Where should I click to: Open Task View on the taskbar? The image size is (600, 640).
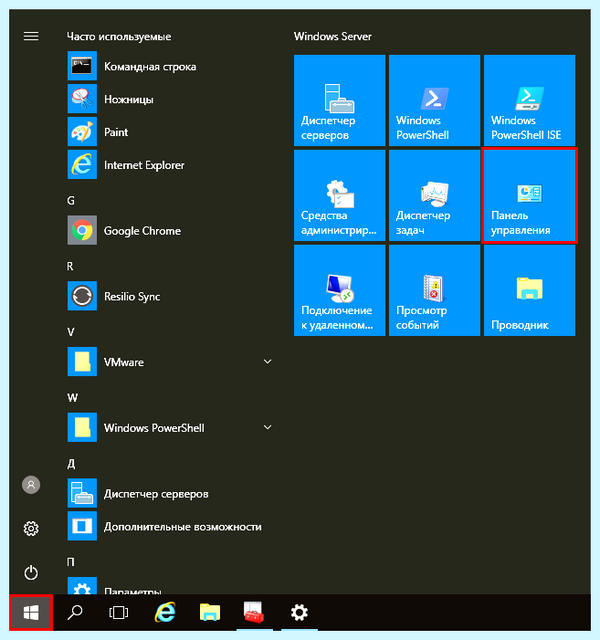(119, 613)
